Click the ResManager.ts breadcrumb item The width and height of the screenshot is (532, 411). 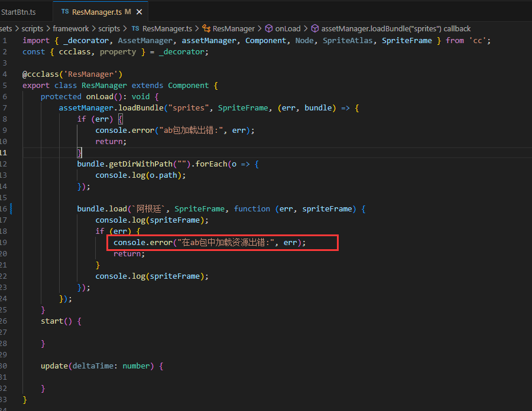(x=167, y=29)
